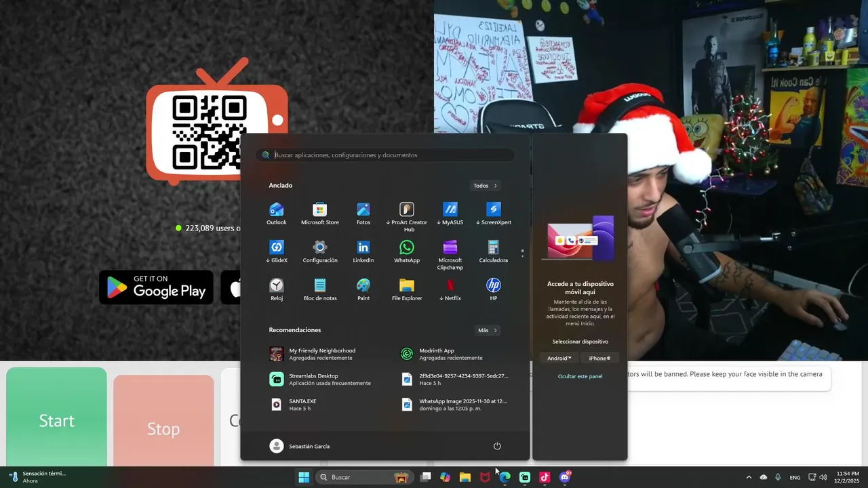This screenshot has height=488, width=868.
Task: Open Outlook from pinned apps
Action: (x=277, y=213)
